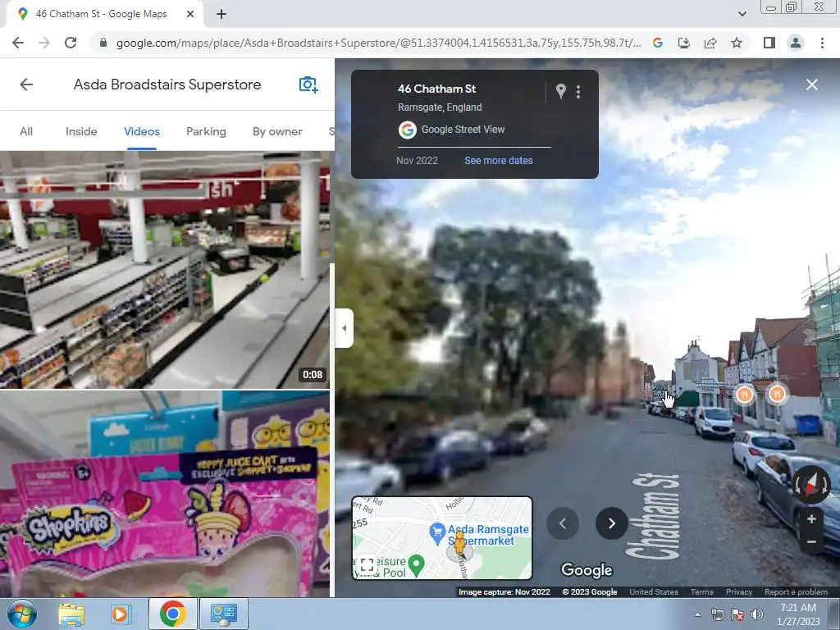Click Chrome taskbar icon
The height and width of the screenshot is (630, 840).
(x=172, y=614)
